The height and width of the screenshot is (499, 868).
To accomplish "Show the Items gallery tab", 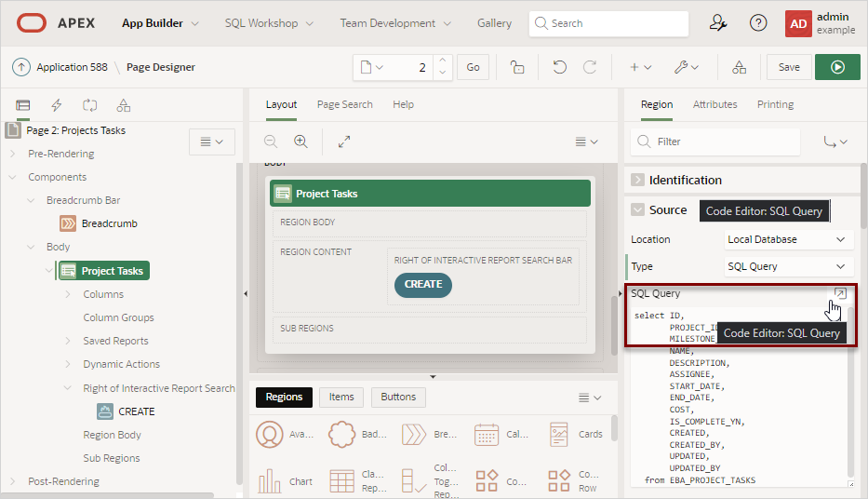I will pos(341,398).
